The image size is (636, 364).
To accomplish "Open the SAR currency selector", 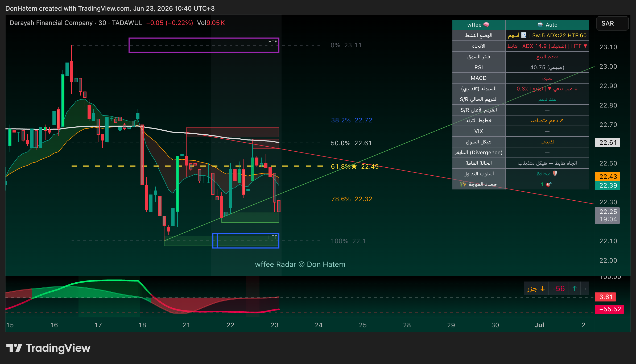I will [x=612, y=23].
